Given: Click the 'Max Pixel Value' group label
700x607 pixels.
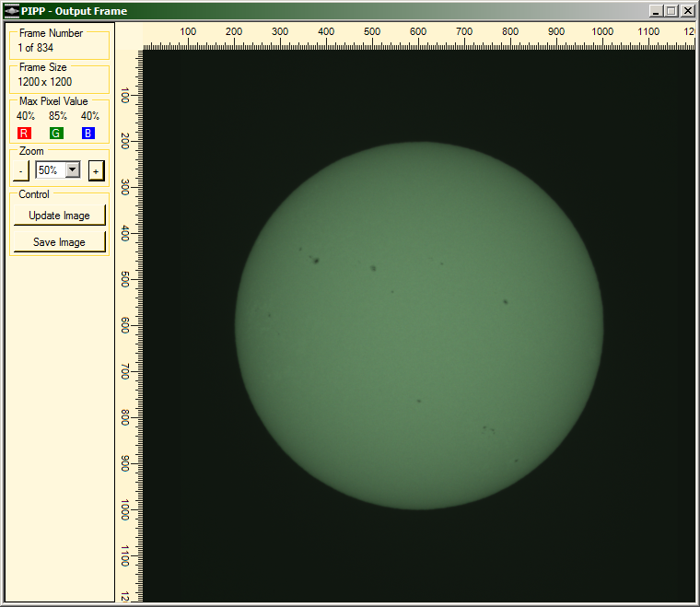Looking at the screenshot, I should (53, 101).
